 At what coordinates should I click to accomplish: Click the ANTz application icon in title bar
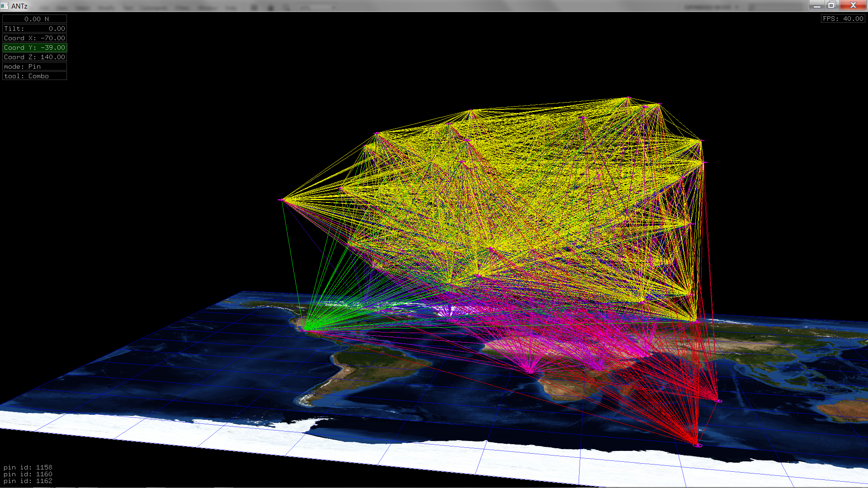5,6
